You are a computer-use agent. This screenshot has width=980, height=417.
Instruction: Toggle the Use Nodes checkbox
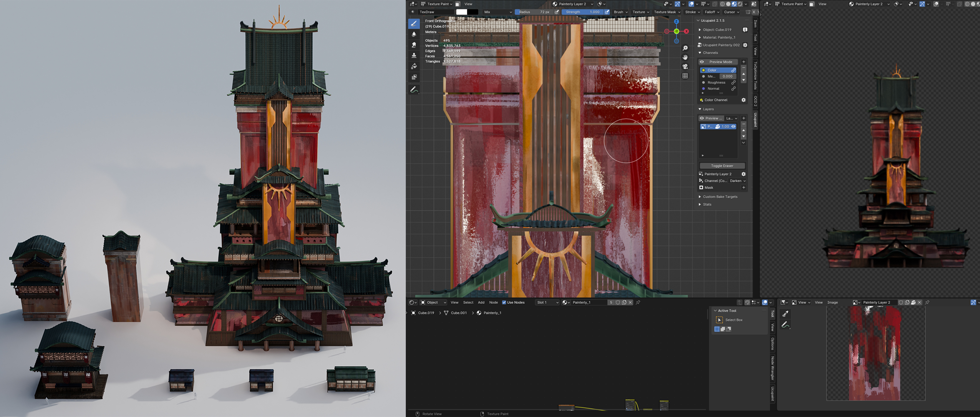click(x=504, y=302)
